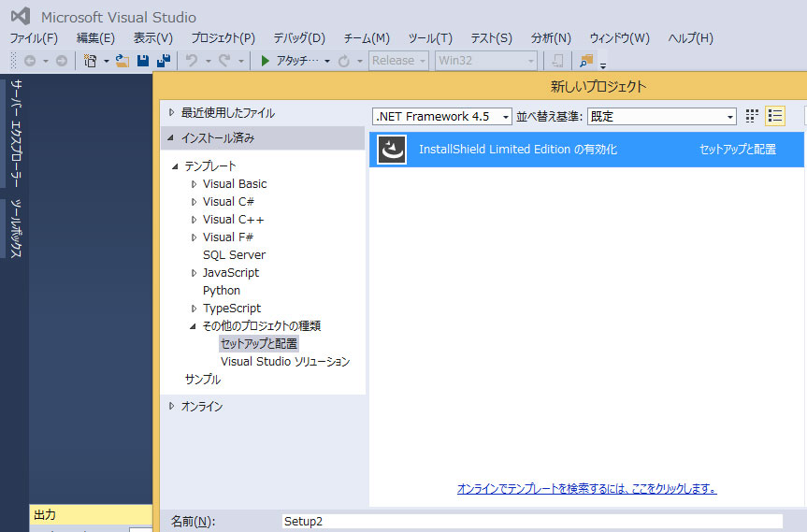The width and height of the screenshot is (807, 532).
Task: Click the Navigate Forward toolbar arrow
Action: click(61, 61)
